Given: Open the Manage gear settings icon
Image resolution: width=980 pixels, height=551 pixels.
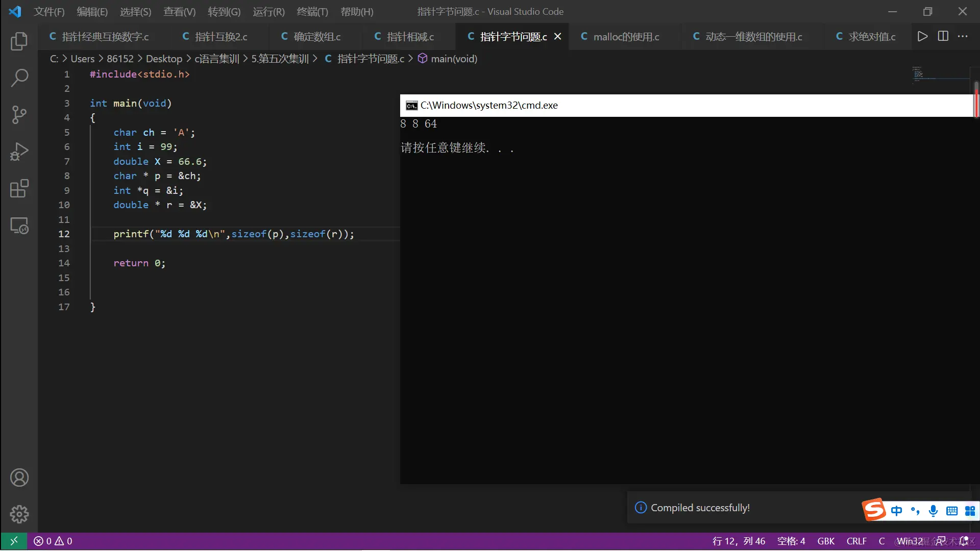Looking at the screenshot, I should coord(19,514).
